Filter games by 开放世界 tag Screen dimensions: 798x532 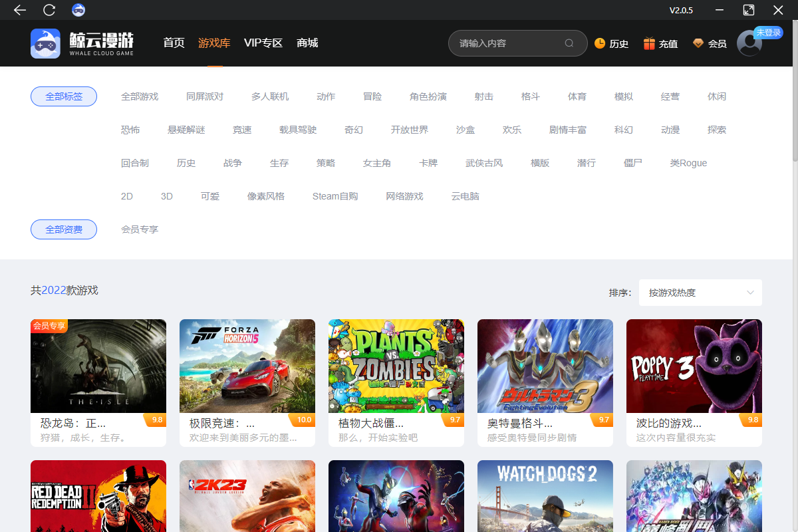pyautogui.click(x=410, y=130)
